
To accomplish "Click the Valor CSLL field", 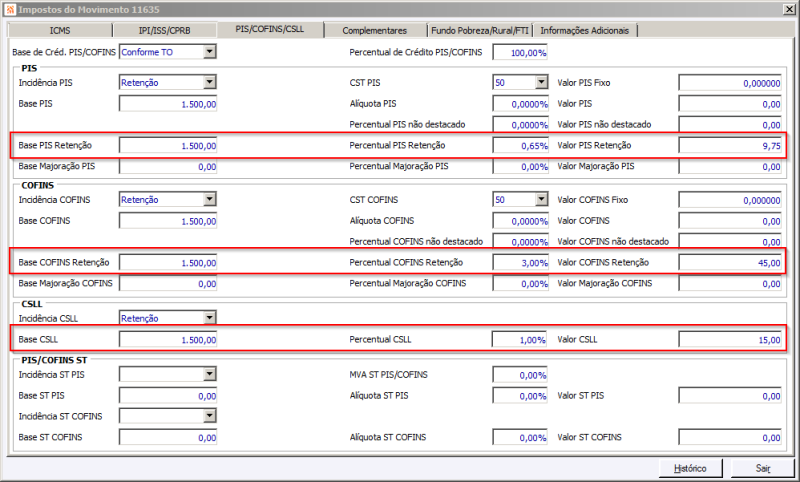I will coord(730,340).
